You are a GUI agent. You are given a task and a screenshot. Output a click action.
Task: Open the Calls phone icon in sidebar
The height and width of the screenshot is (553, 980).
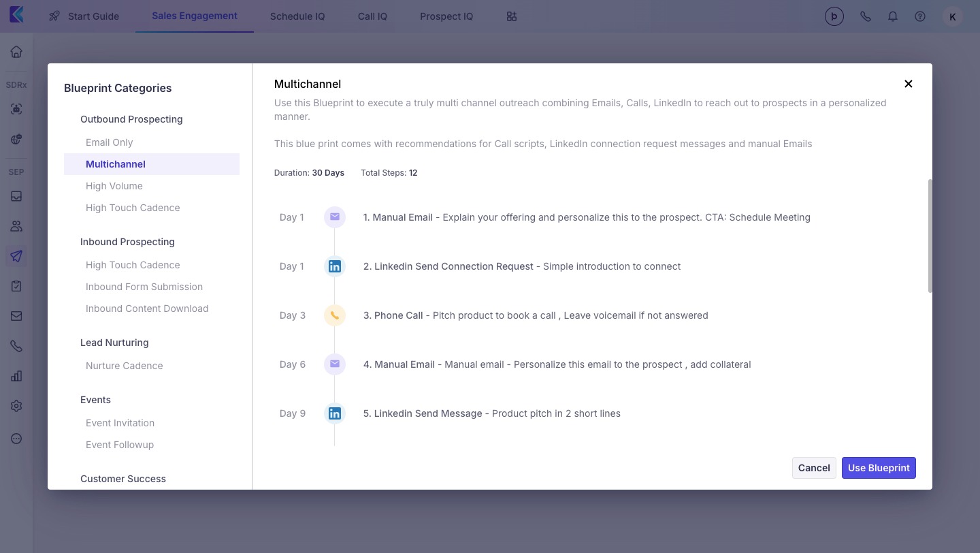[16, 346]
